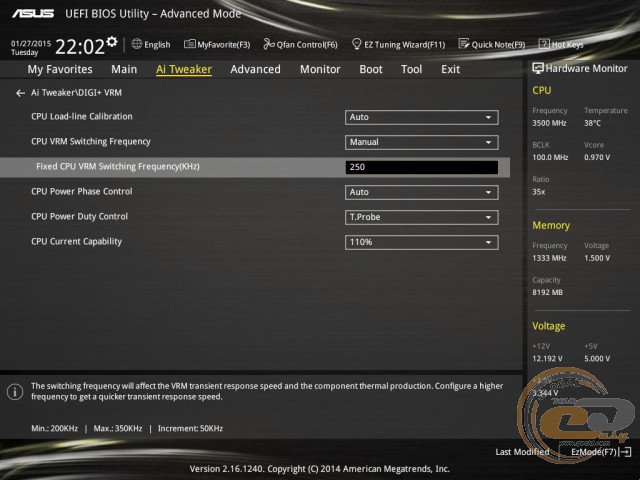This screenshot has height=480, width=640.
Task: Click the +5V reading 5.000 V
Action: point(597,358)
